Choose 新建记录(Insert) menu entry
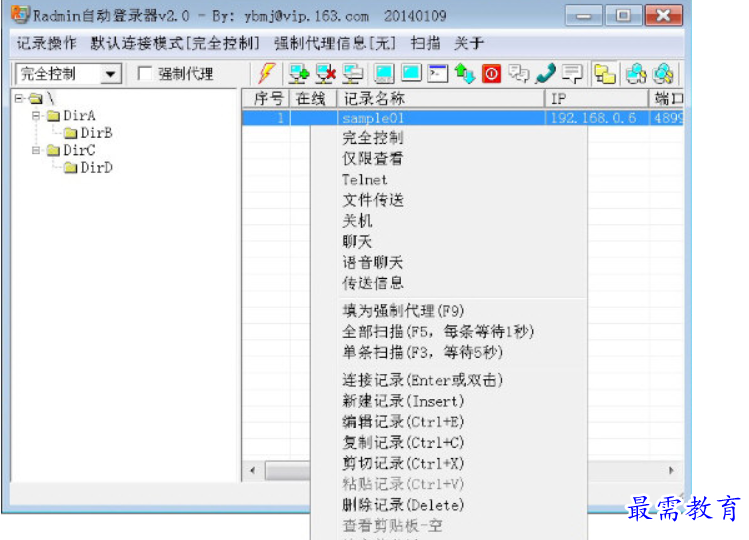 coord(449,401)
